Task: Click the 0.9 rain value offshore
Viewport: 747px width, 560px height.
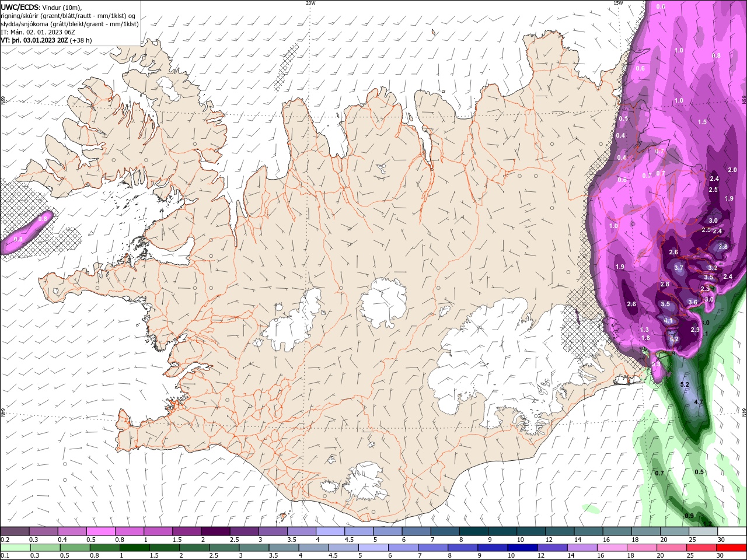Action: pos(689,516)
